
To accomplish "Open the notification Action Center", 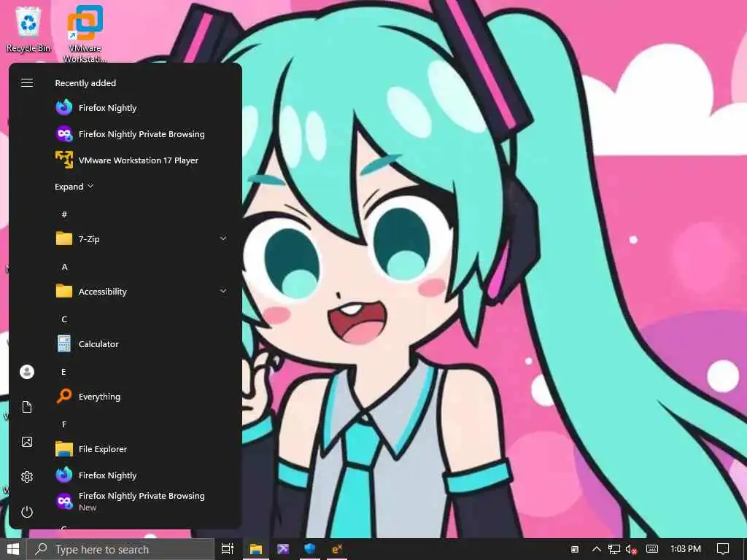I will 723,549.
